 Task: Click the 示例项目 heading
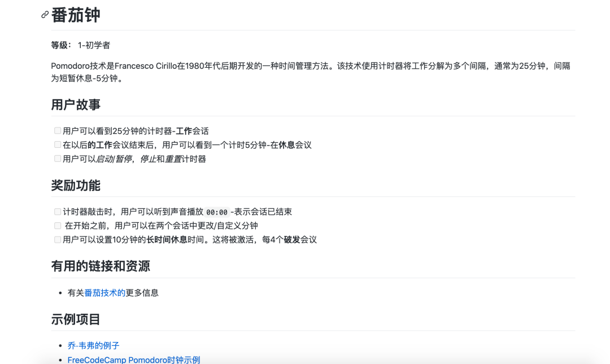click(x=76, y=319)
